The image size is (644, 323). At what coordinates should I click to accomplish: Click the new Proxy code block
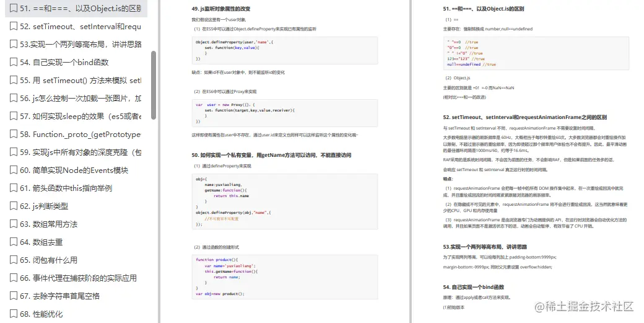click(285, 113)
